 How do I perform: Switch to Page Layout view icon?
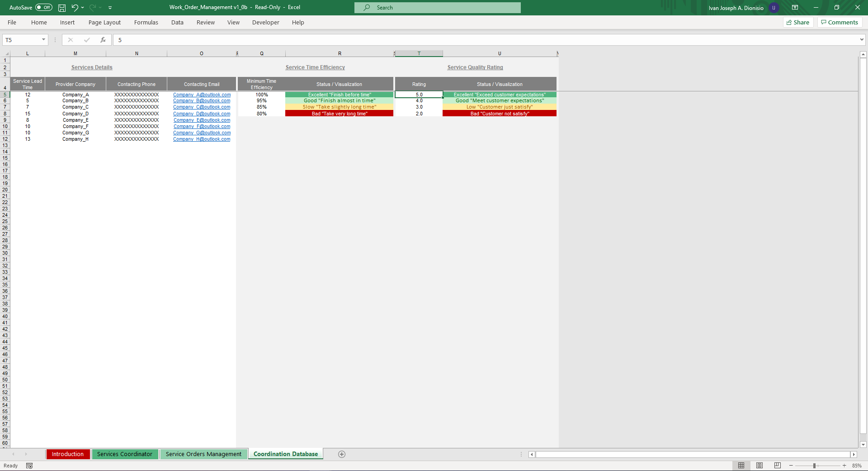click(x=759, y=466)
